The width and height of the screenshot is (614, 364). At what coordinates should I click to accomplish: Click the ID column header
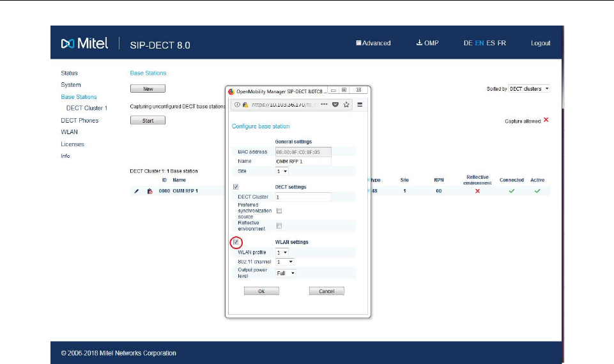tap(164, 180)
